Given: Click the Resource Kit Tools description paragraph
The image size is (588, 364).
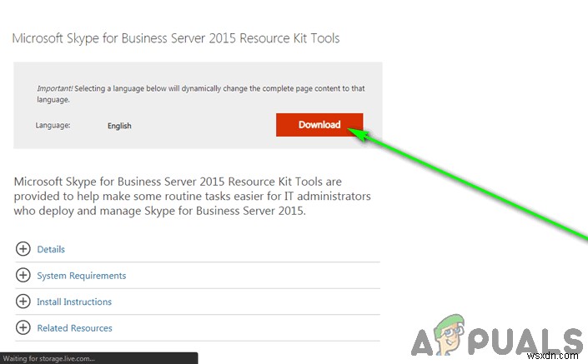Looking at the screenshot, I should tap(192, 195).
